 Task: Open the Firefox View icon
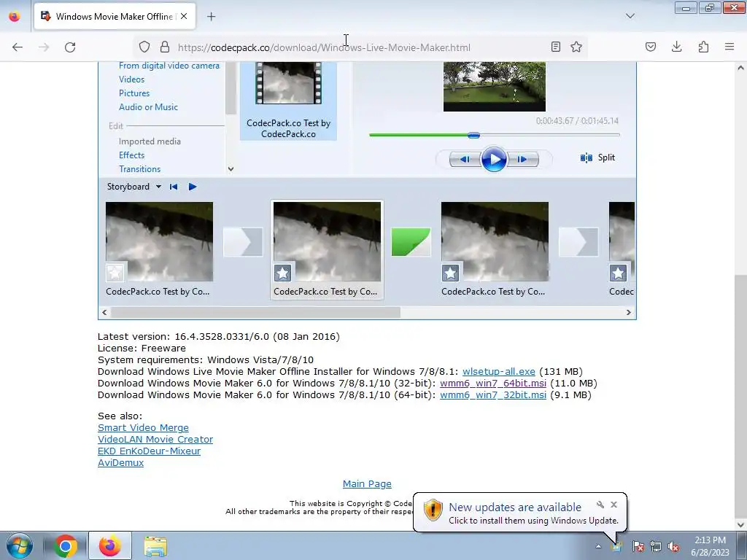(x=15, y=16)
